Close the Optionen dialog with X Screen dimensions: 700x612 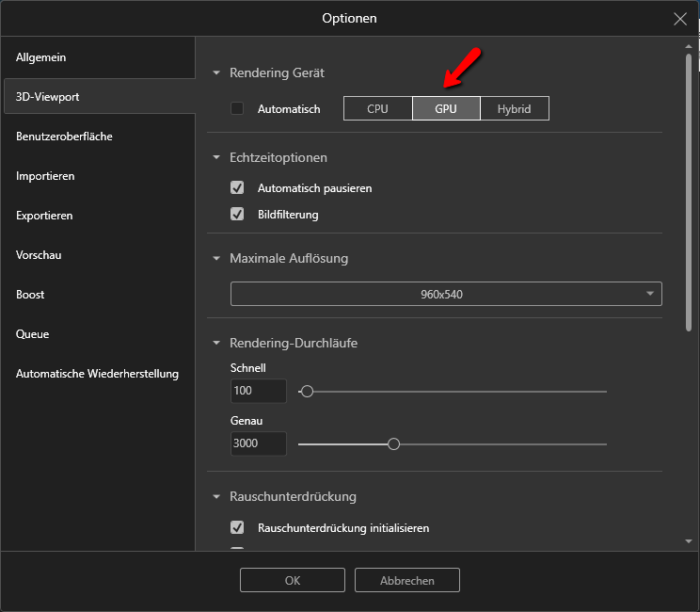(680, 18)
